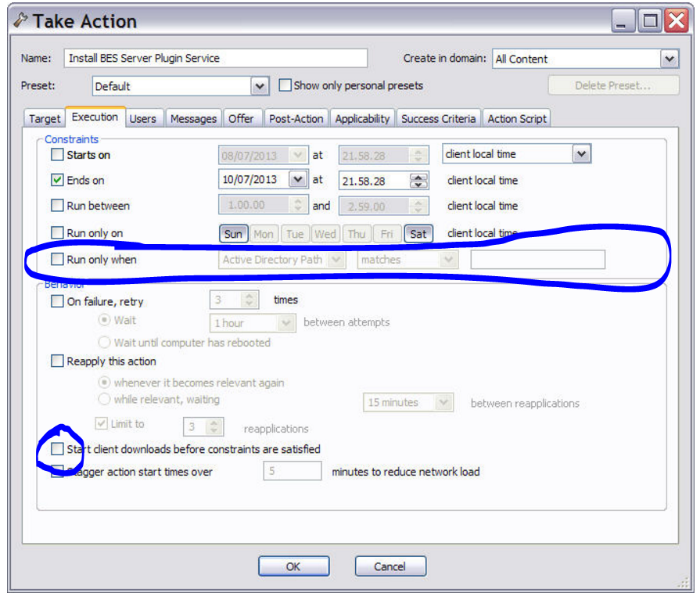Expand the client local time dropdown

coord(581,153)
